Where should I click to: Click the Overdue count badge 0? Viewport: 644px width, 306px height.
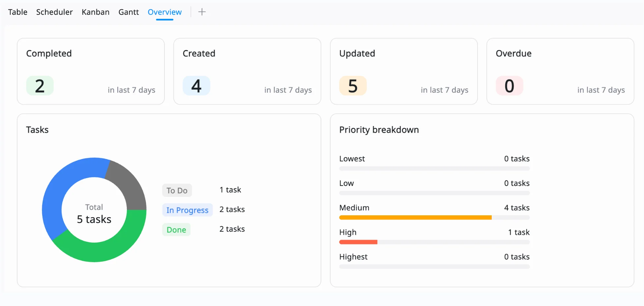510,86
